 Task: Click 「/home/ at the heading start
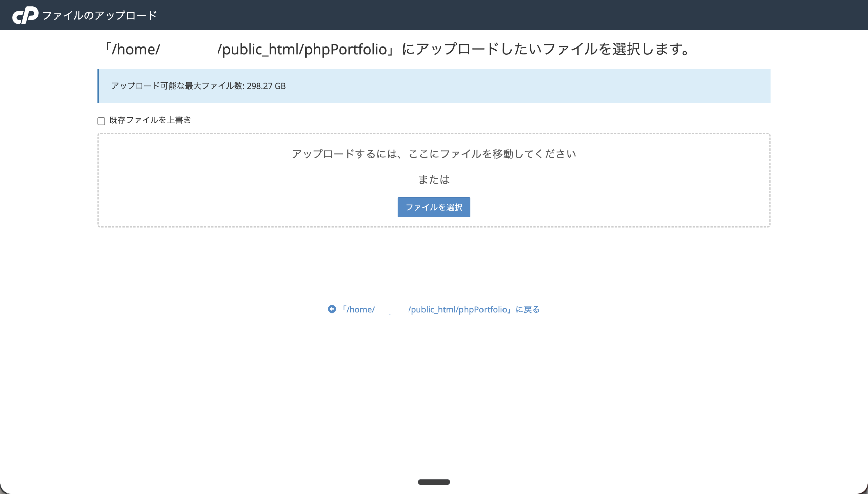(x=132, y=50)
